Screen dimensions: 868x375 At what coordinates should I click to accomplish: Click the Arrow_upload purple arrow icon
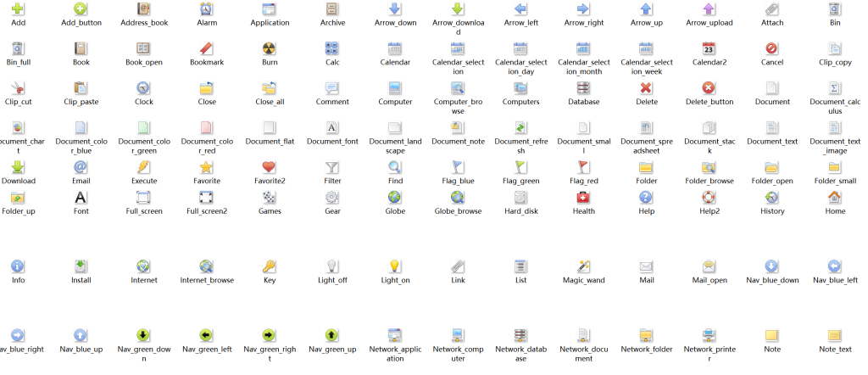point(709,9)
